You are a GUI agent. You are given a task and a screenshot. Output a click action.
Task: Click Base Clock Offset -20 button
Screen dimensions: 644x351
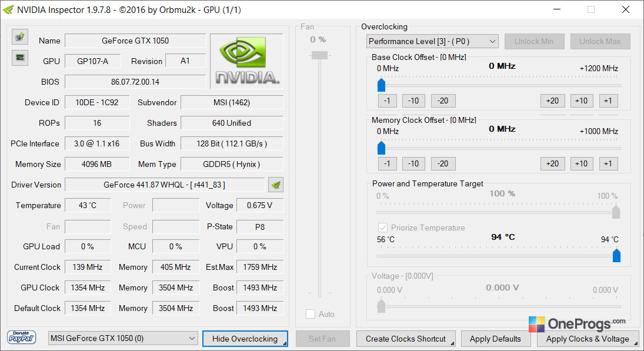(x=443, y=101)
